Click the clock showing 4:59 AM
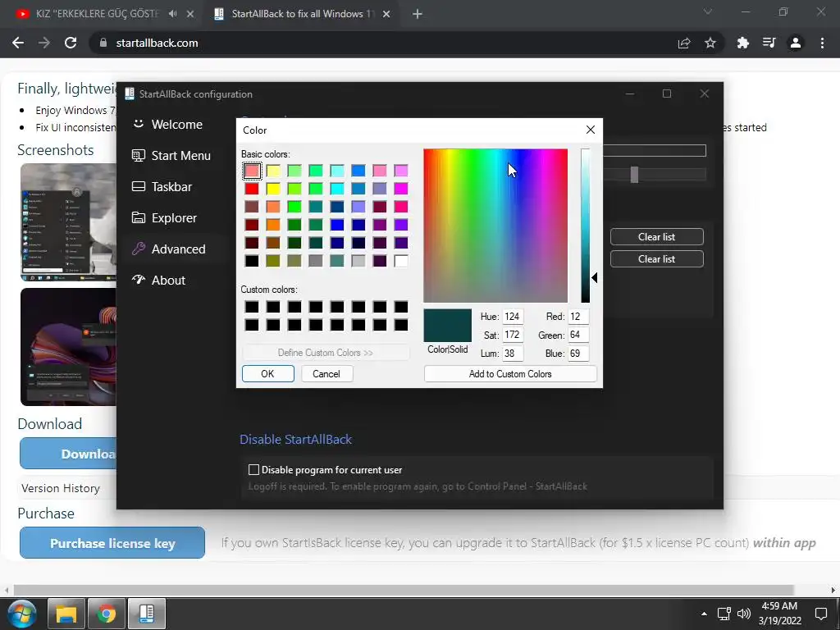 [779, 606]
